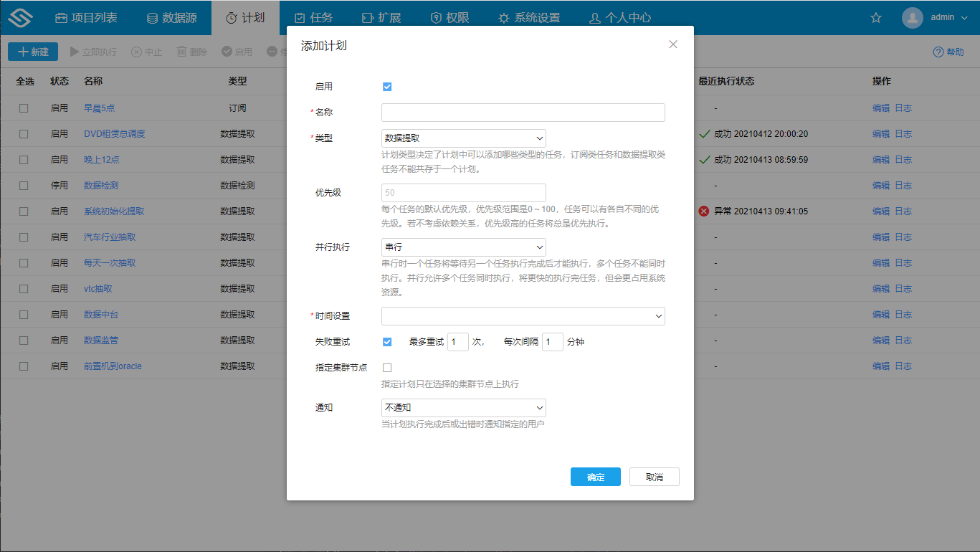Open the 并行执行 dropdown showing 串行
The width and height of the screenshot is (980, 552).
point(463,247)
